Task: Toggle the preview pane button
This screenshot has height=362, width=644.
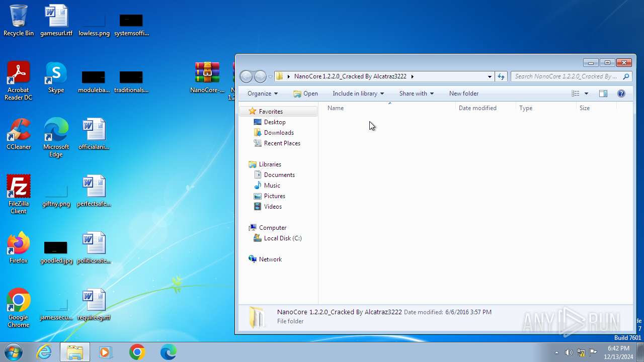Action: [x=603, y=94]
